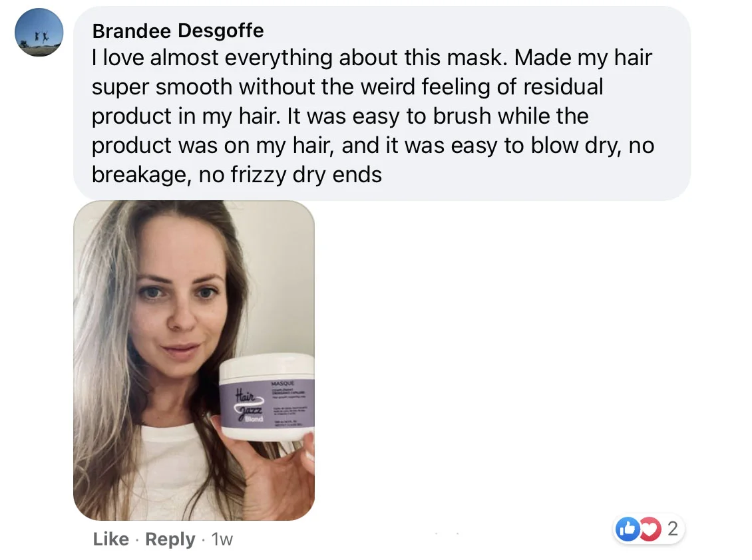Click the MASQUE label on the jar
752x560 pixels.
[283, 384]
